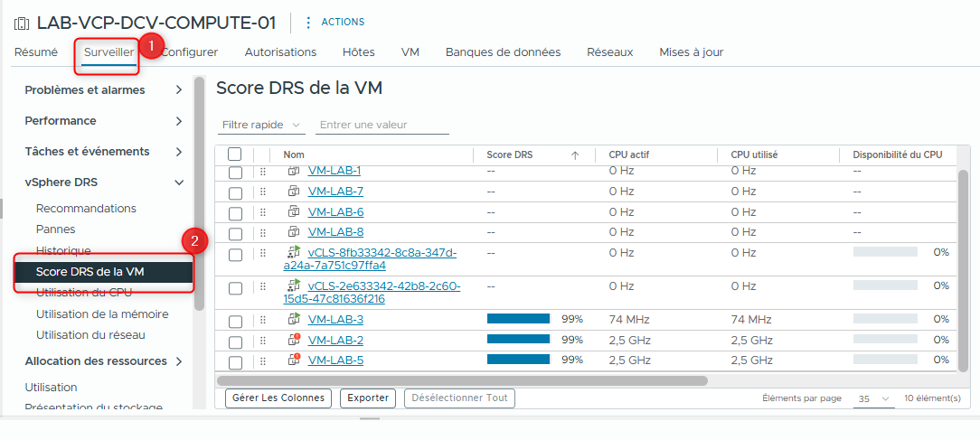Click the Gérer Les Colonnes button
The width and height of the screenshot is (980, 440).
click(278, 398)
